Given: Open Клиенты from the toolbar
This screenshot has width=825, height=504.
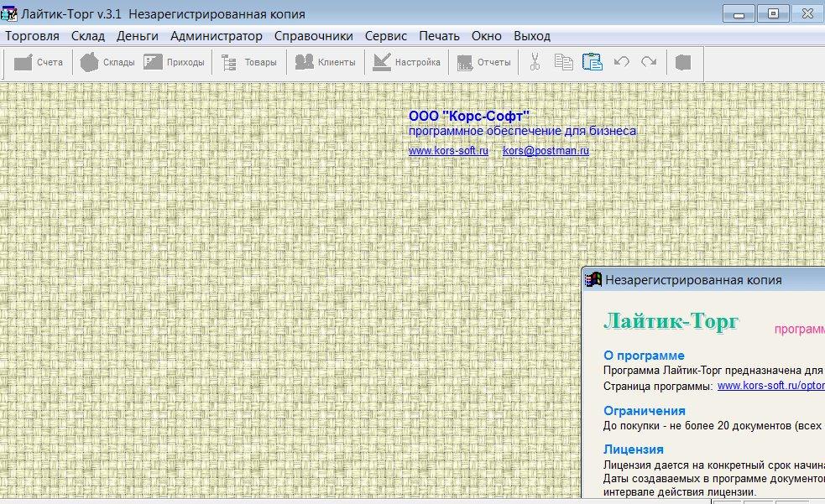Looking at the screenshot, I should point(325,63).
